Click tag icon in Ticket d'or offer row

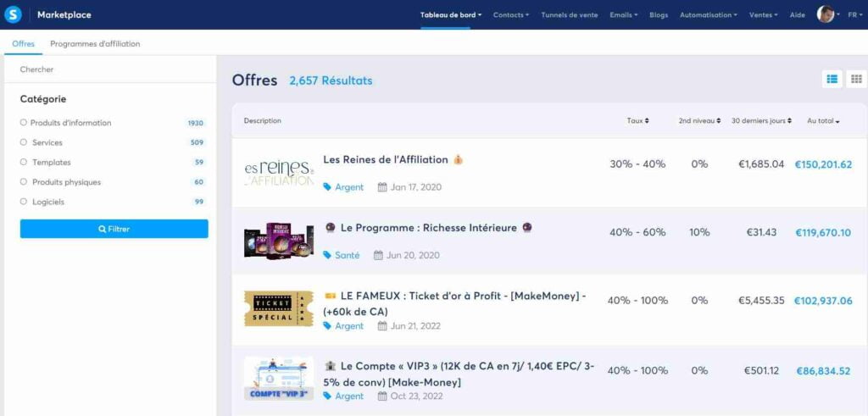(328, 326)
